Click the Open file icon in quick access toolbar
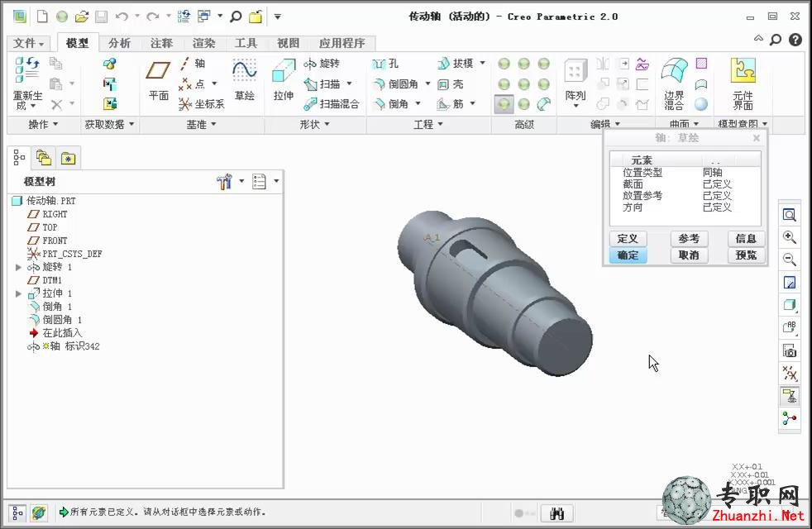The width and height of the screenshot is (812, 529). pyautogui.click(x=82, y=17)
